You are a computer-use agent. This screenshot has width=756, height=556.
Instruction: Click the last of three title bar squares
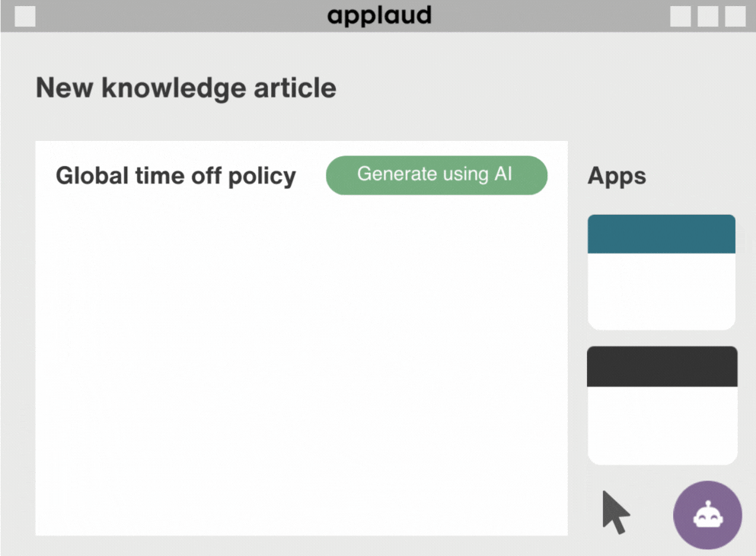735,17
